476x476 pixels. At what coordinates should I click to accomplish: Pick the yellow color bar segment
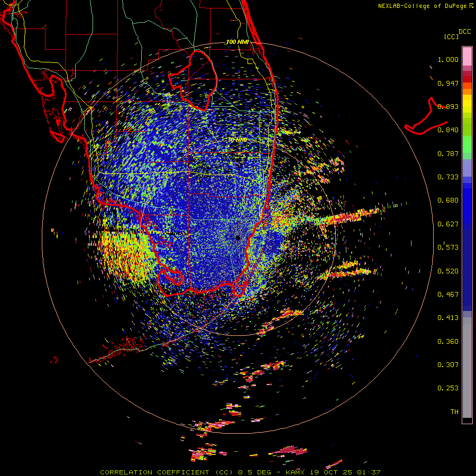(467, 104)
